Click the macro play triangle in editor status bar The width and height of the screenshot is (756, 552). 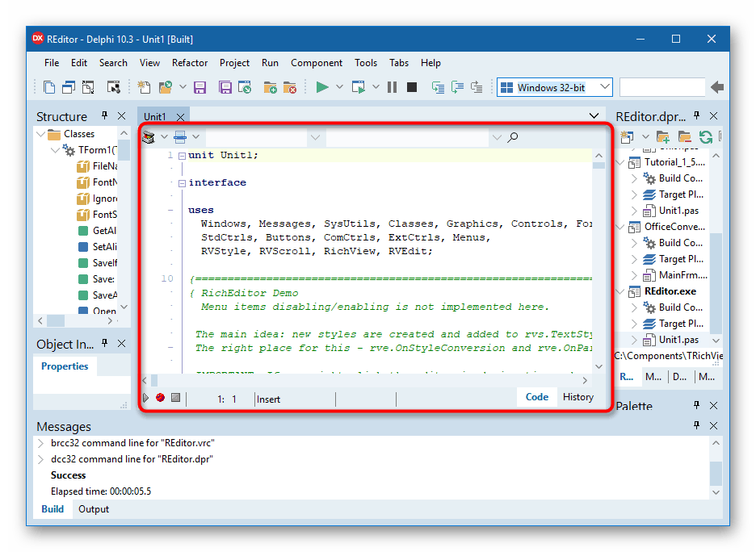coord(145,398)
